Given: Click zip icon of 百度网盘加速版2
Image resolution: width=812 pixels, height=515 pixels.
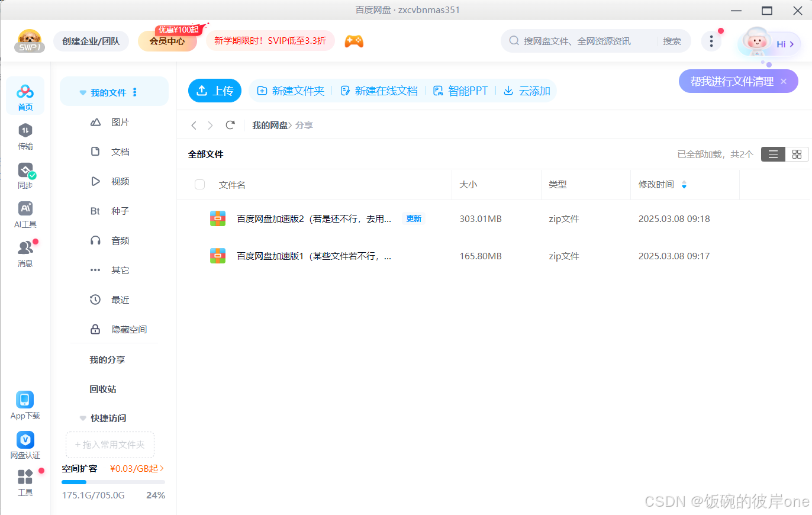Looking at the screenshot, I should (218, 218).
